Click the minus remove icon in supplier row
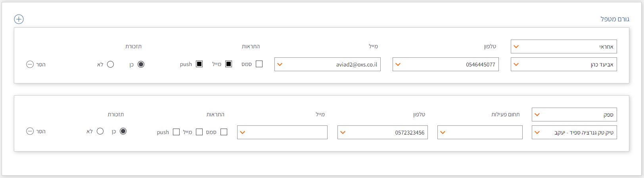Image resolution: width=644 pixels, height=178 pixels. click(x=30, y=131)
